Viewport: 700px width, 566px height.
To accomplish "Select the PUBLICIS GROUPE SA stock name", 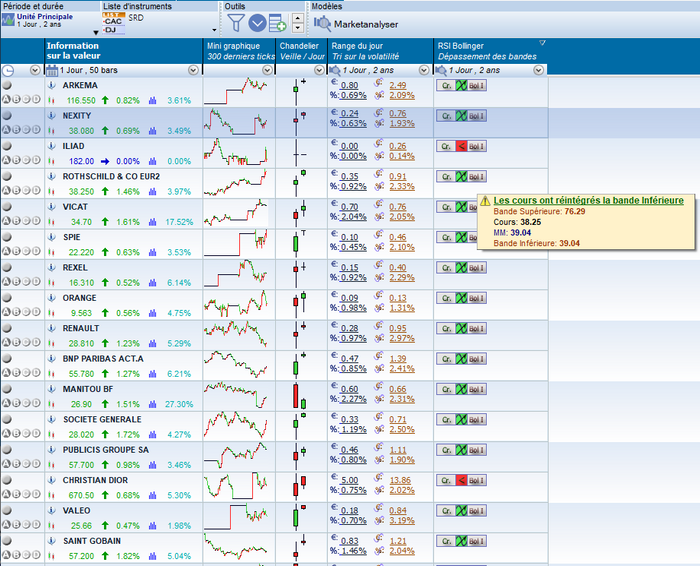I will pyautogui.click(x=106, y=449).
